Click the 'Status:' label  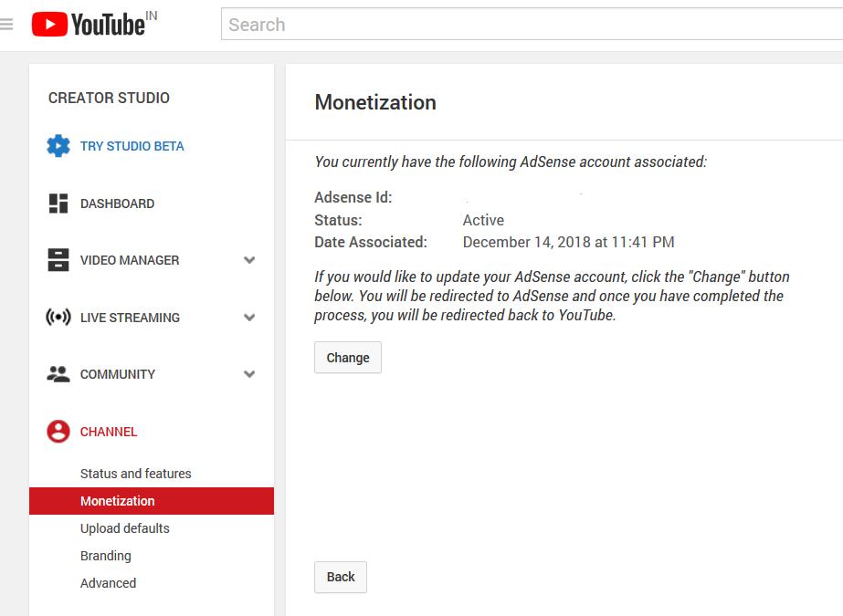tap(338, 220)
